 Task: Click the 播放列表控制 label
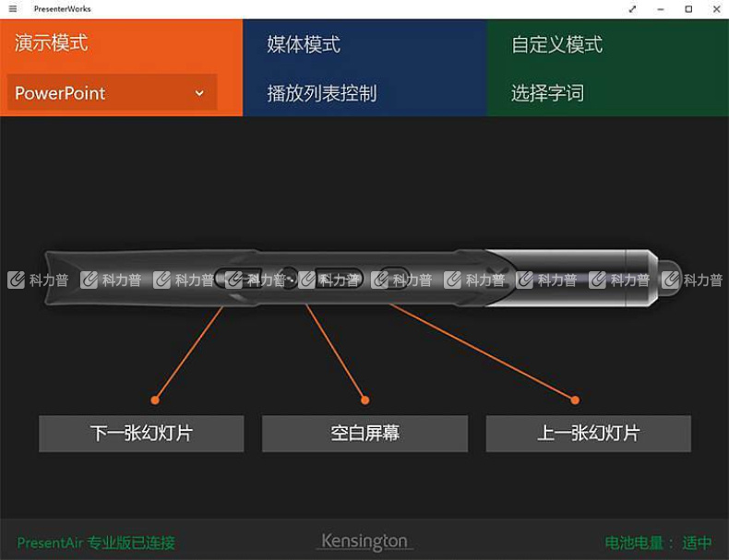(322, 93)
